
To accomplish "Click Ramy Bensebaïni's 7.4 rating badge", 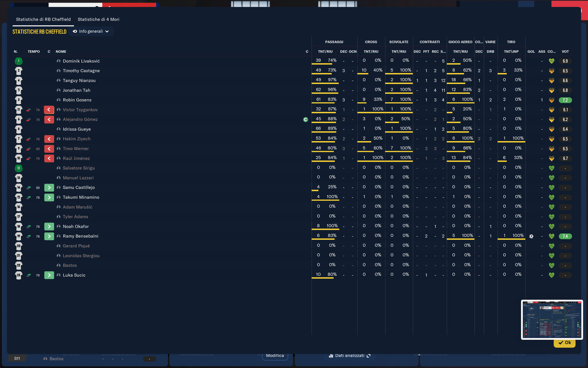I will pyautogui.click(x=565, y=236).
